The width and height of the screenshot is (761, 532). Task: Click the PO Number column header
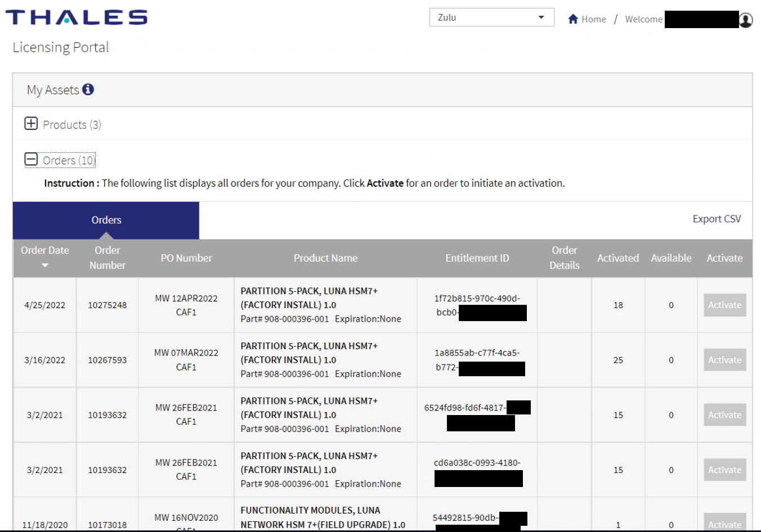point(186,258)
